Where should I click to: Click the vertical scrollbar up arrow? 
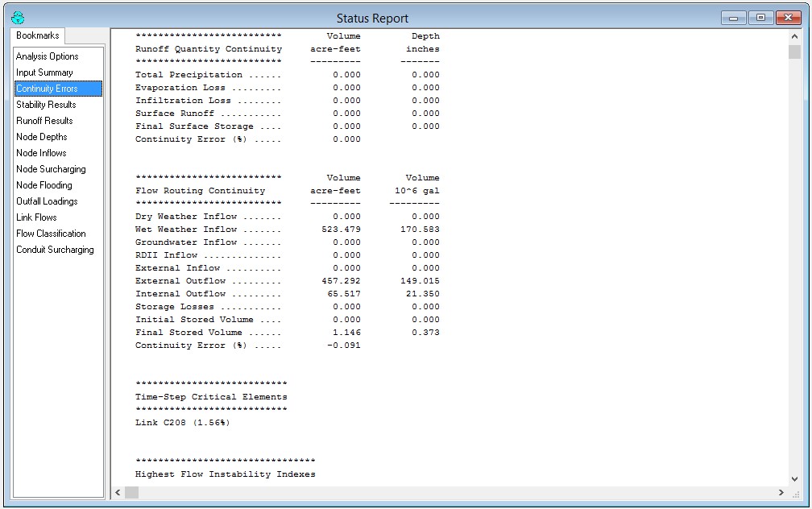[794, 36]
